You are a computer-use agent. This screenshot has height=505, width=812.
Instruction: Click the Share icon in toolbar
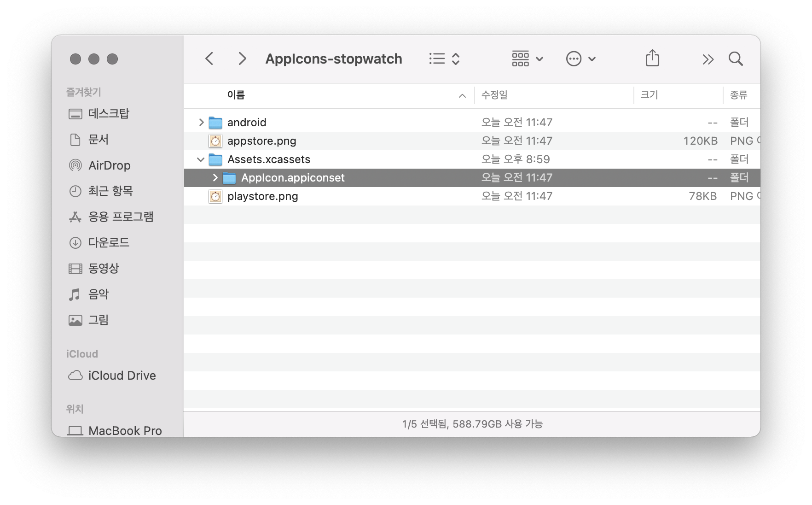(x=652, y=59)
